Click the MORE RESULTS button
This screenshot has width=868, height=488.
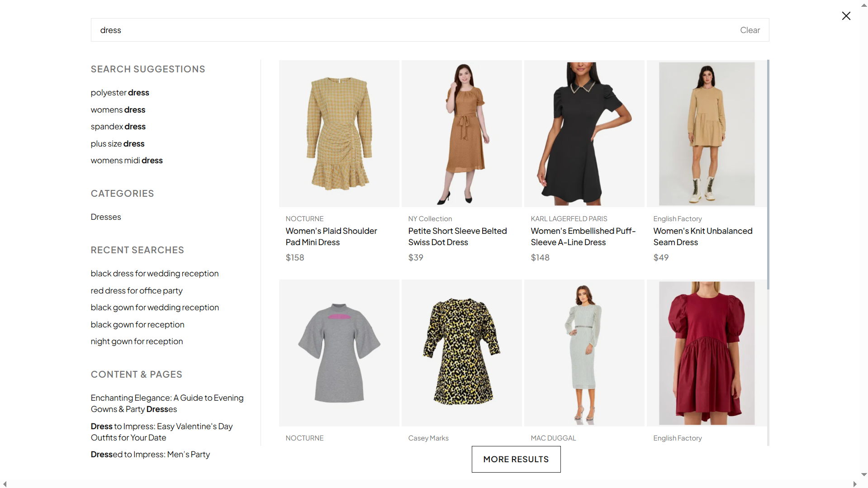click(x=516, y=459)
